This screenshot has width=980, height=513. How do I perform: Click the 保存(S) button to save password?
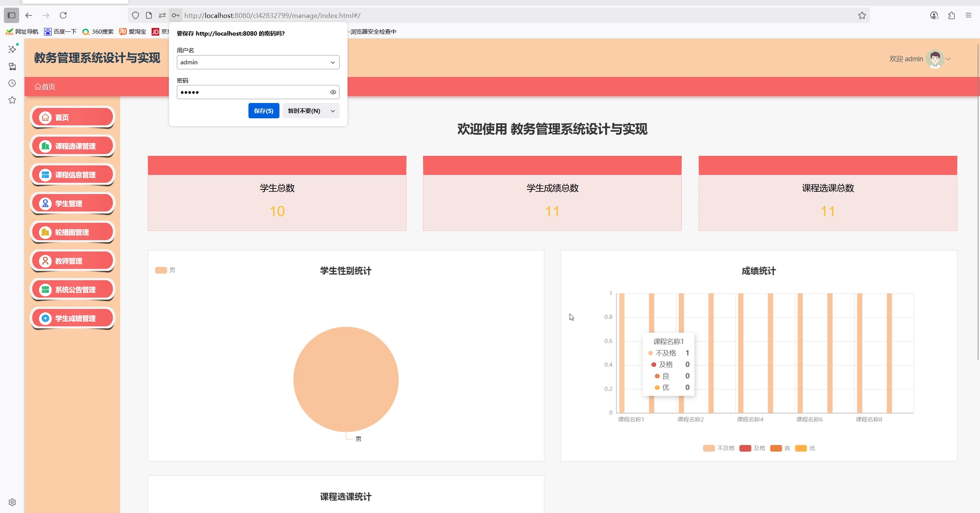(x=263, y=111)
